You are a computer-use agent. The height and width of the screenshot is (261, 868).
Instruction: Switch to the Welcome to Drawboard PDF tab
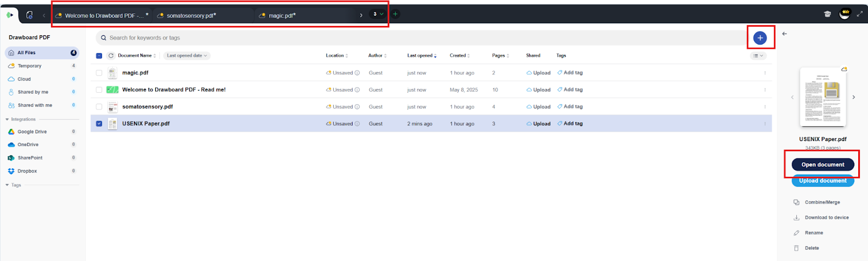pyautogui.click(x=102, y=15)
